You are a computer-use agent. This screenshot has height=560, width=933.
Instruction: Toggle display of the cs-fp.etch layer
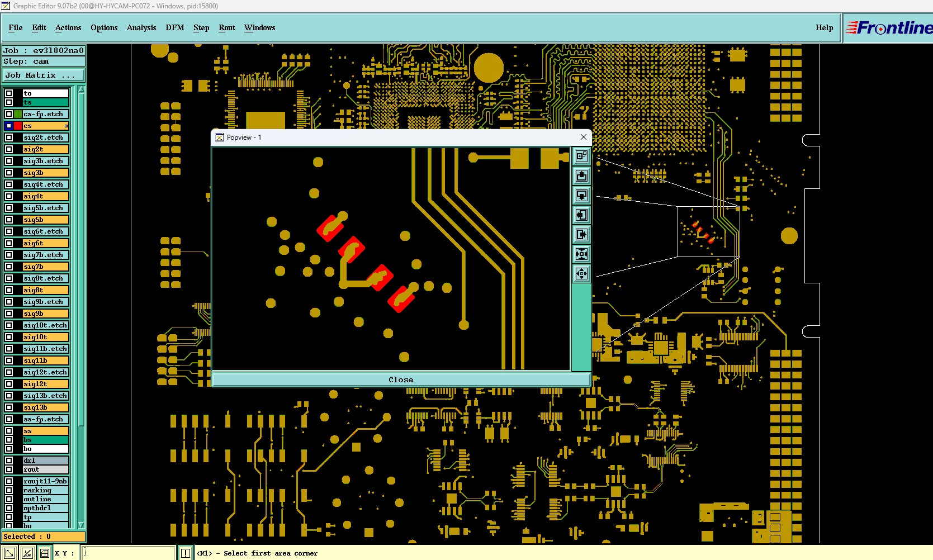click(x=9, y=114)
